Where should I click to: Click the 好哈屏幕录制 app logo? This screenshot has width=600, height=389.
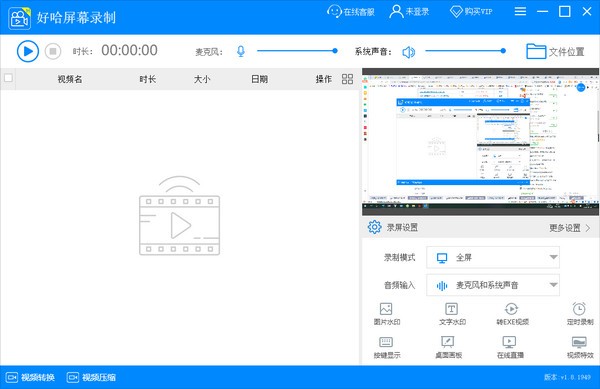pos(20,18)
